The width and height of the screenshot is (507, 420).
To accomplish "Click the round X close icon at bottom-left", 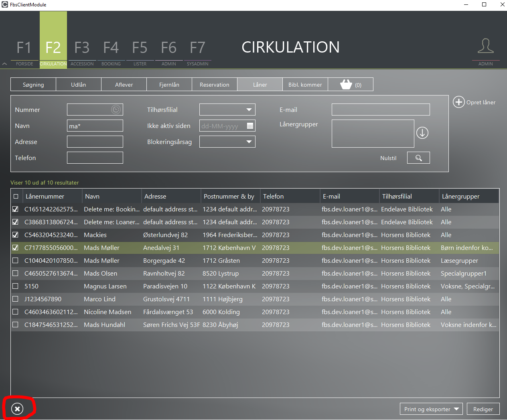I will coord(17,409).
